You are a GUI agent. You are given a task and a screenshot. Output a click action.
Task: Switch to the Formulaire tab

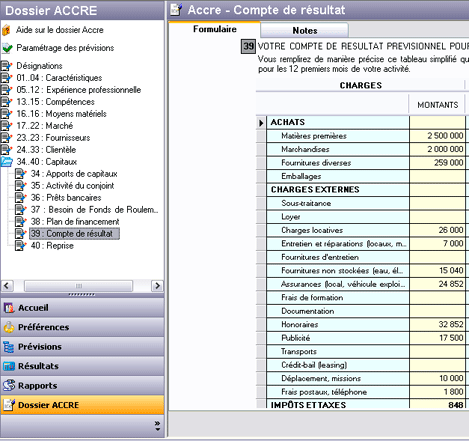(x=214, y=29)
